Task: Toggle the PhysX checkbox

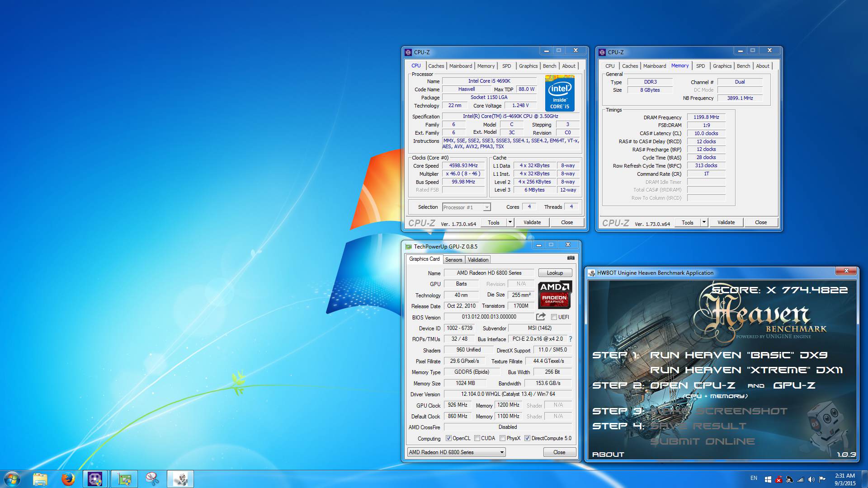Action: pos(502,438)
